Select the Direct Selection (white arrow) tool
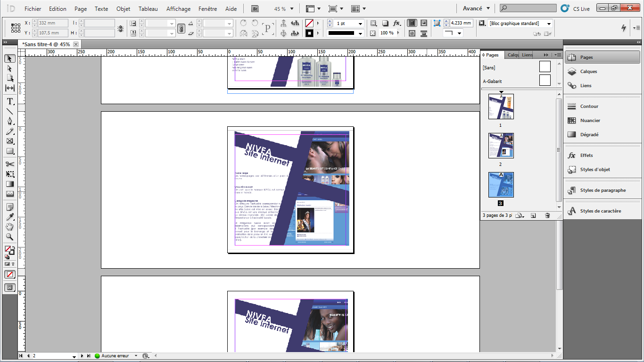This screenshot has height=362, width=644. pos(10,68)
